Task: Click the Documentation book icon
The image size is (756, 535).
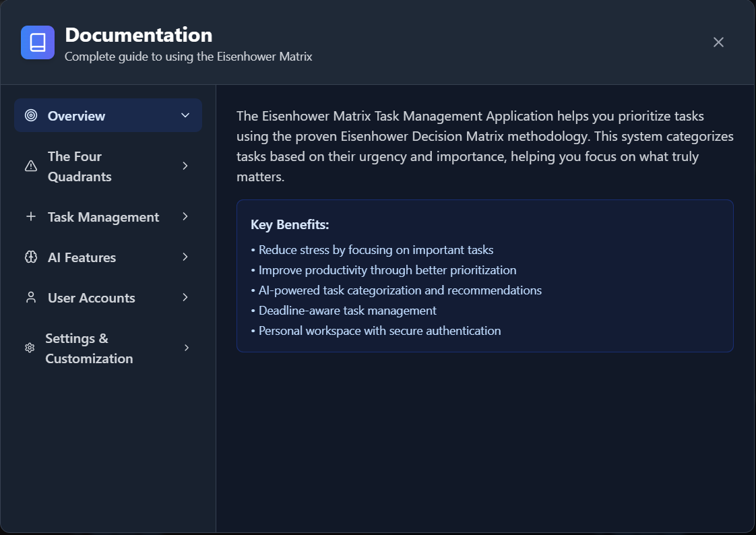Action: [x=38, y=42]
